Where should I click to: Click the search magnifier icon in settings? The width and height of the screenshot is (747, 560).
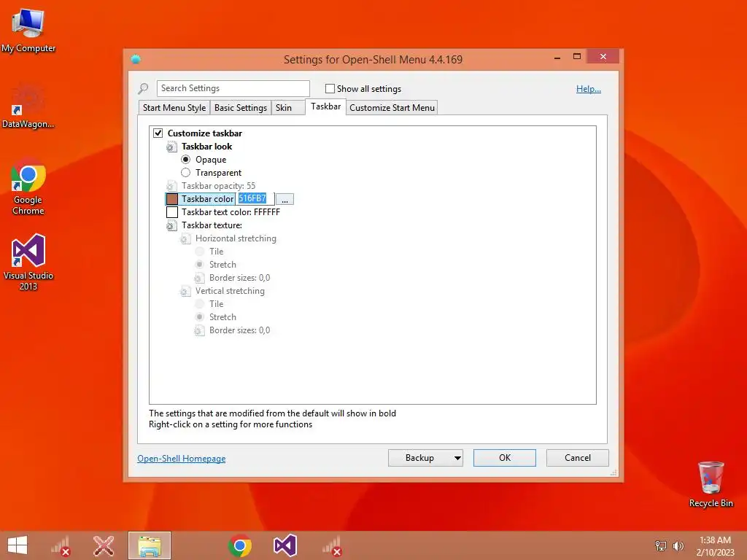point(143,88)
